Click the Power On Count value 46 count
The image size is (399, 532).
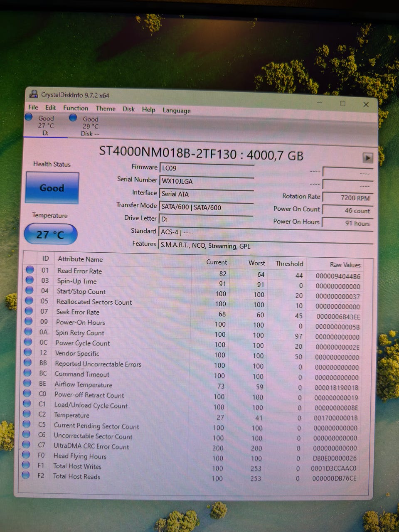click(348, 210)
